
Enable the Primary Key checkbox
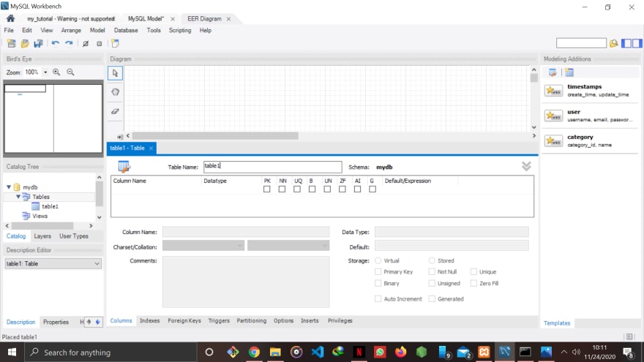pos(378,272)
